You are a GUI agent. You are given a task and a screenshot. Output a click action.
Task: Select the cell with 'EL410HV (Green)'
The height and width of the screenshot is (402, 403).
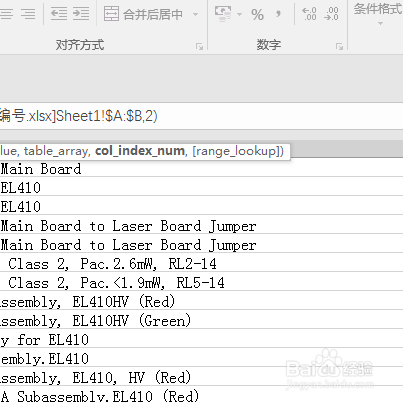[x=201, y=321]
